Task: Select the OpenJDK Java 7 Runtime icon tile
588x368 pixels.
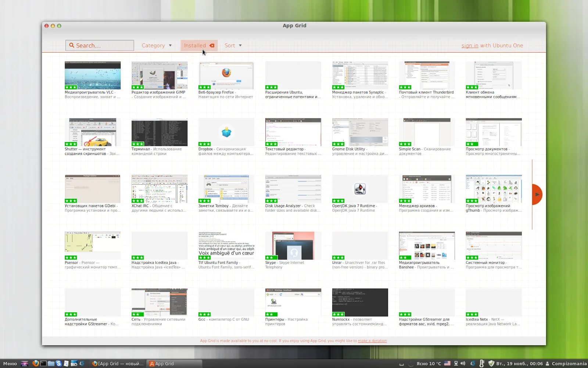Action: [360, 189]
